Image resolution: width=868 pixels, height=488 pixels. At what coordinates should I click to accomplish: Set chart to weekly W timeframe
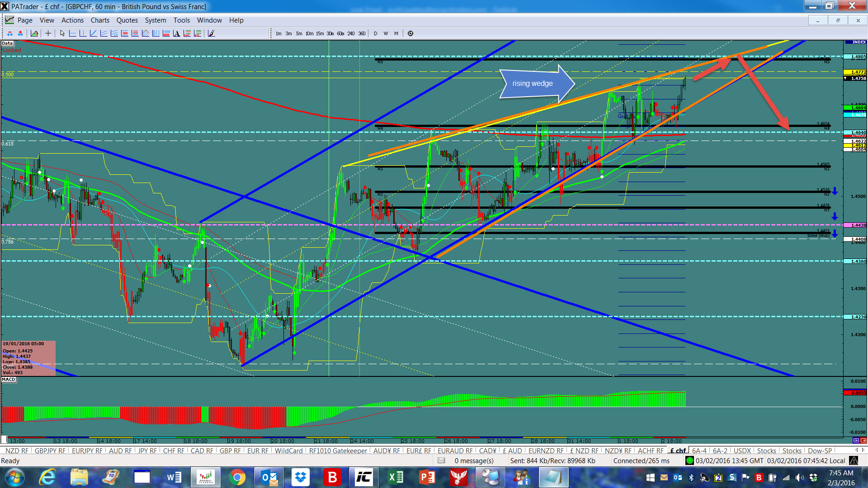click(386, 33)
